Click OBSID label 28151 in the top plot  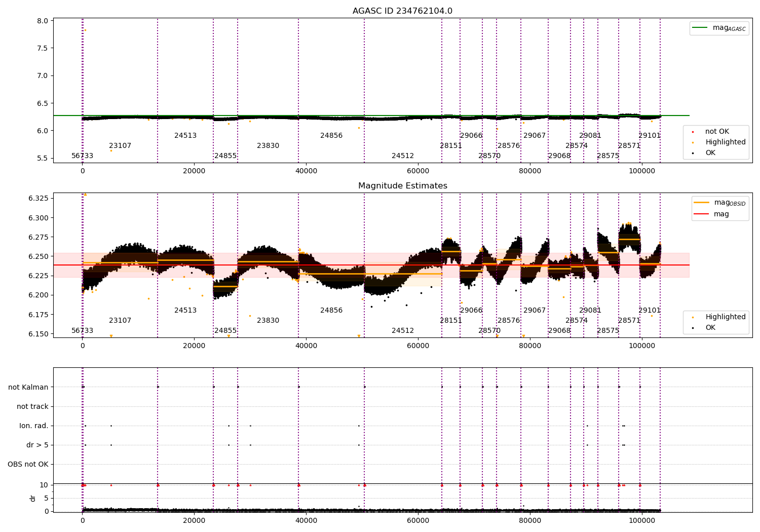[451, 146]
